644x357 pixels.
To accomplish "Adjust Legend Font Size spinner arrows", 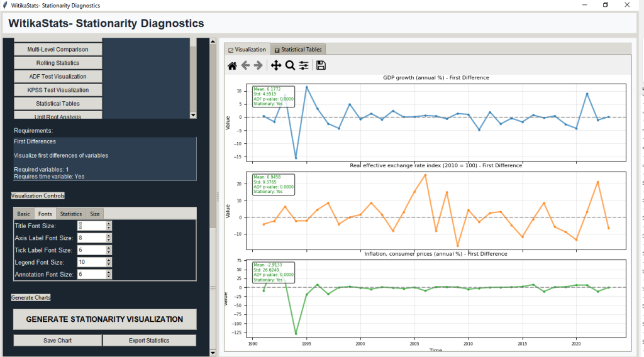I will click(x=109, y=262).
